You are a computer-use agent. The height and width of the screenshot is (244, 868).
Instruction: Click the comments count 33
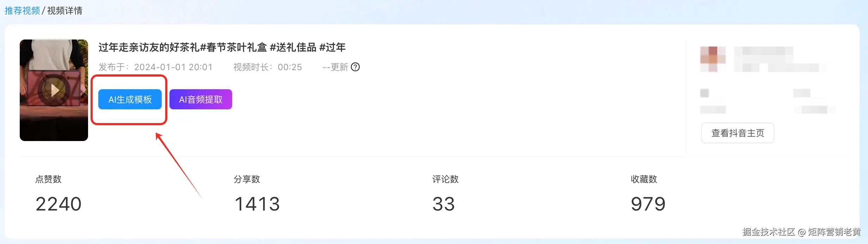tap(444, 204)
